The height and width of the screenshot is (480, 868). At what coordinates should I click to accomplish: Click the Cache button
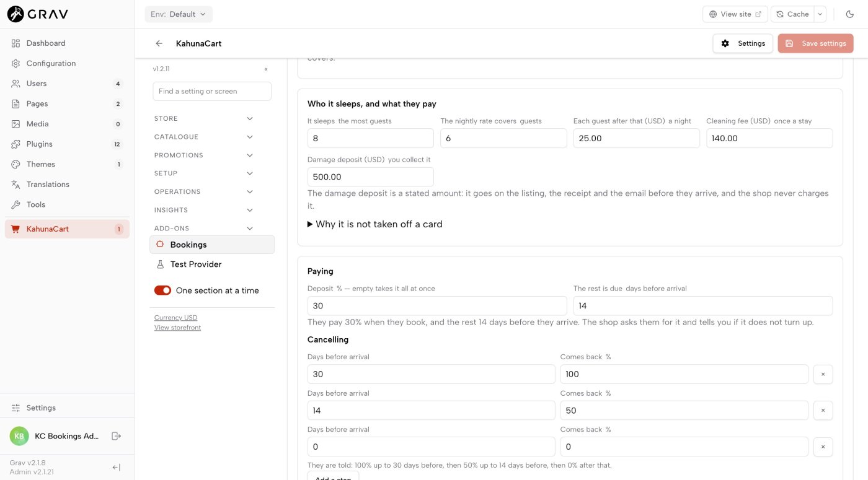792,14
